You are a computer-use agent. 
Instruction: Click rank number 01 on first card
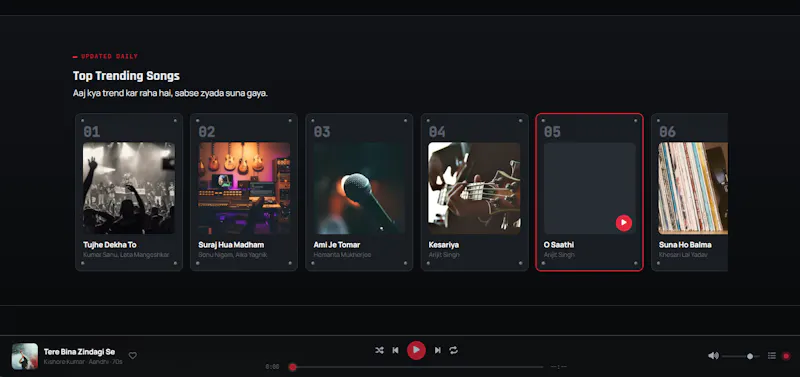[x=92, y=132]
